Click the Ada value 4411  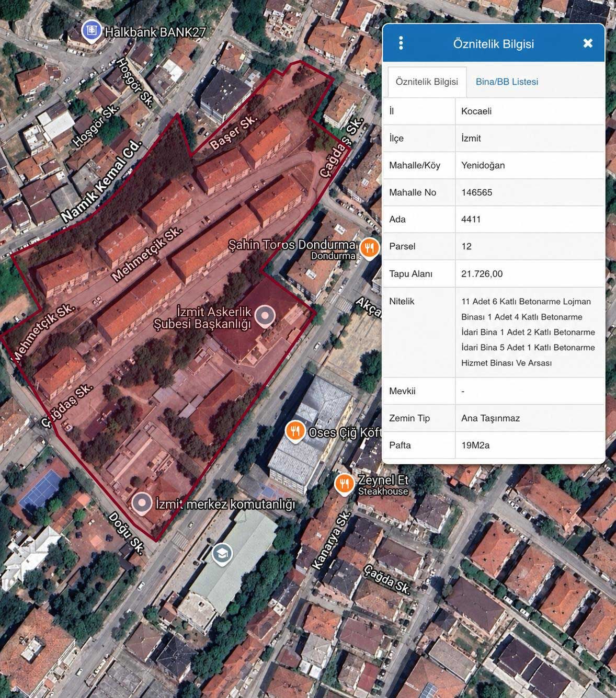point(529,220)
